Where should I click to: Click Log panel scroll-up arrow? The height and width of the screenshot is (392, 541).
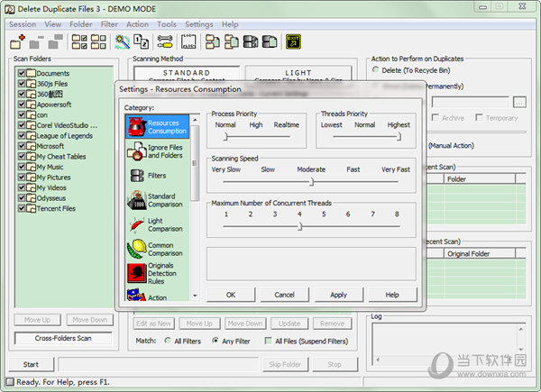click(521, 330)
